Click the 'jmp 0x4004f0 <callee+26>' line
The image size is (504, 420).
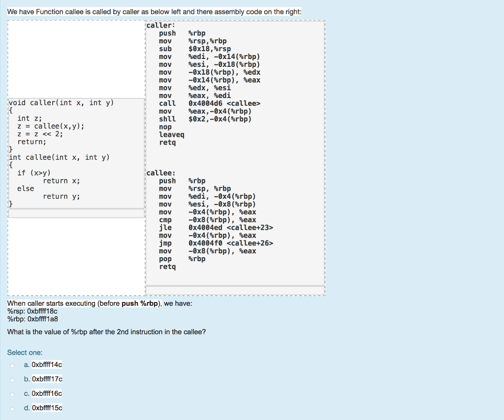(x=216, y=243)
